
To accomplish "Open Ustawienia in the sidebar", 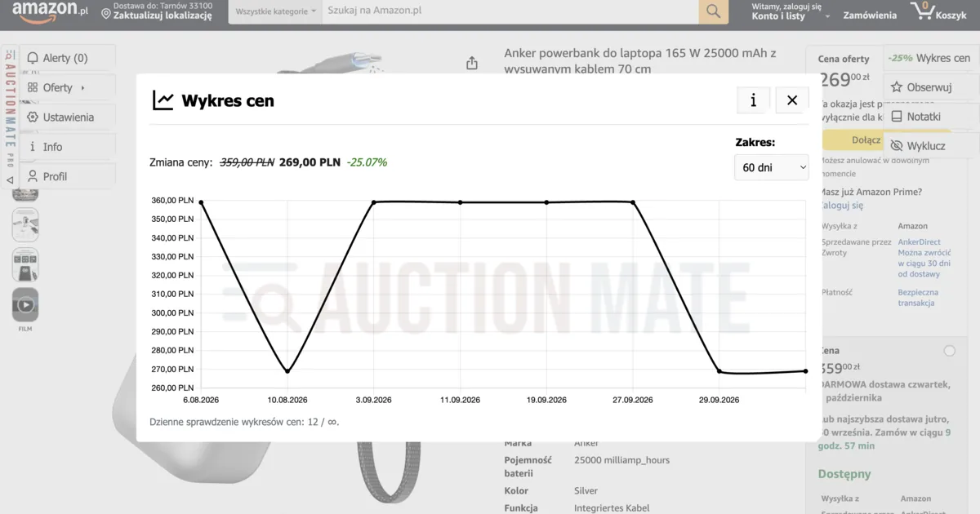I will (x=67, y=117).
